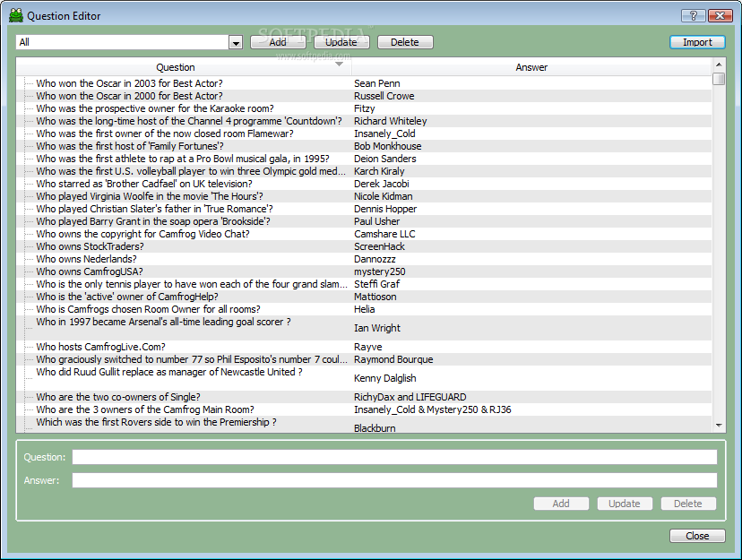
Task: Click the sort arrow in Question header
Action: 340,64
